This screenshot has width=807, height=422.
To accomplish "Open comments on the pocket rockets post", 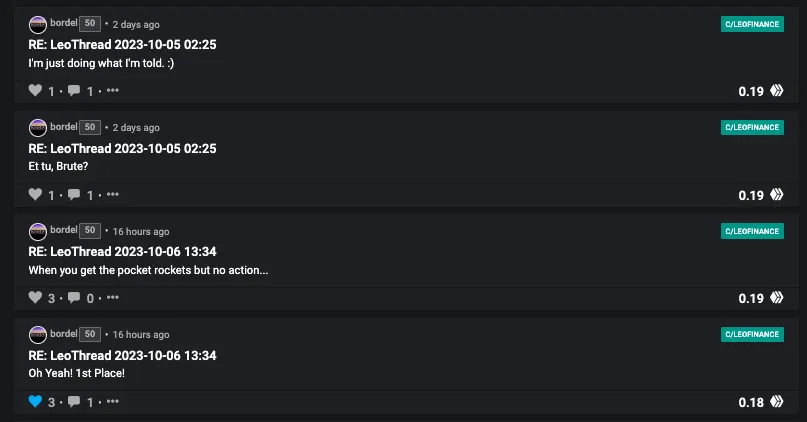I will pyautogui.click(x=74, y=297).
